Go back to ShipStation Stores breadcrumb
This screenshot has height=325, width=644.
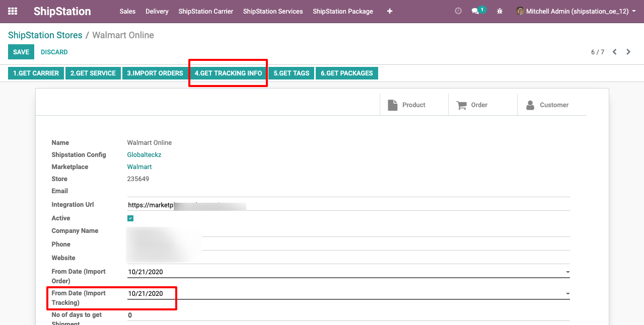[45, 35]
